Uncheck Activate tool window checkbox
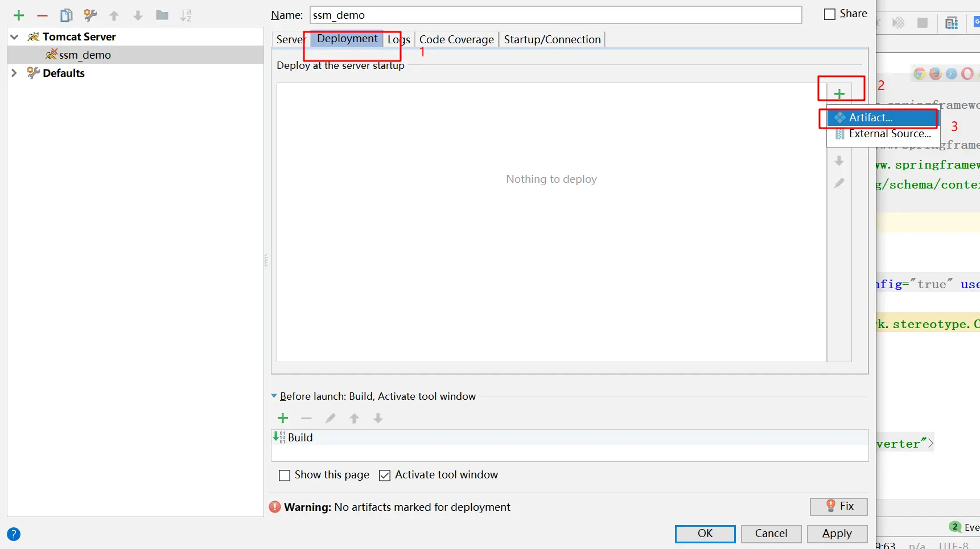The image size is (980, 549). pyautogui.click(x=385, y=476)
